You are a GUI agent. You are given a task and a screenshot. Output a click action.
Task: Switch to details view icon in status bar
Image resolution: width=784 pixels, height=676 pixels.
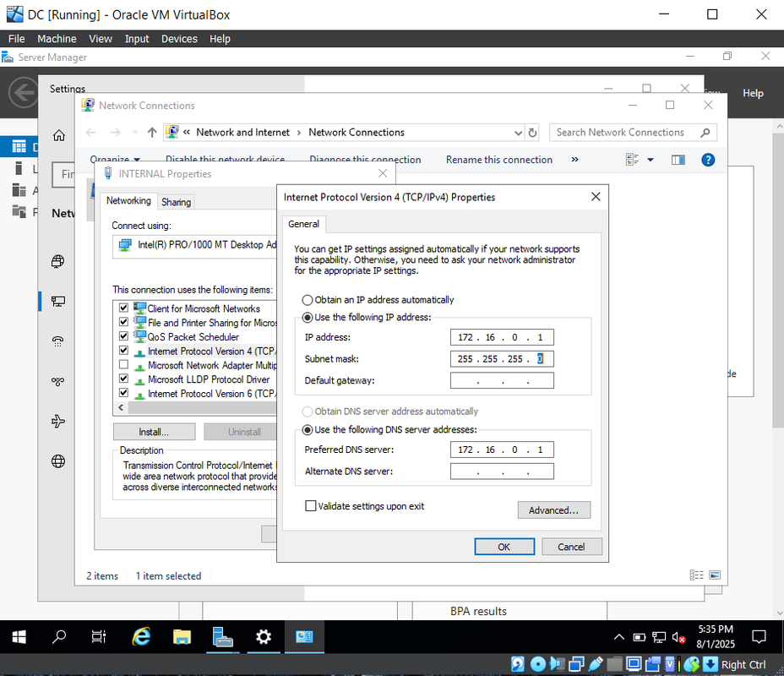[696, 575]
